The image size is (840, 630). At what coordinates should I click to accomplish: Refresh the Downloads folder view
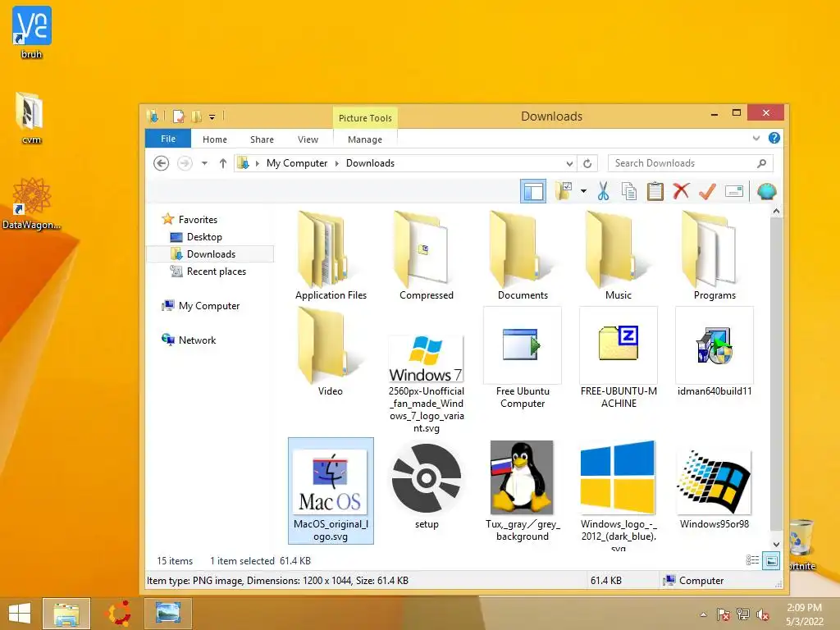point(587,163)
